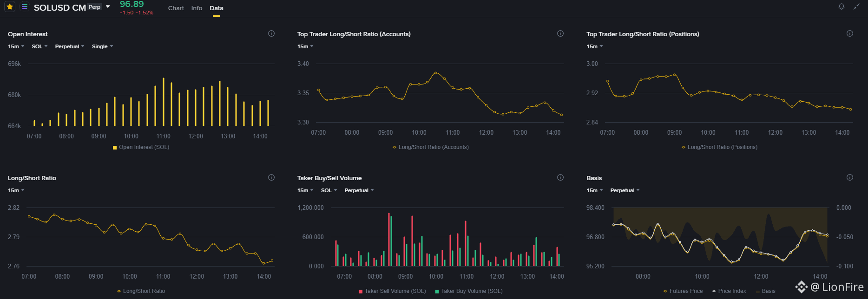
Task: Toggle the Futures Price legend series
Action: (x=683, y=291)
